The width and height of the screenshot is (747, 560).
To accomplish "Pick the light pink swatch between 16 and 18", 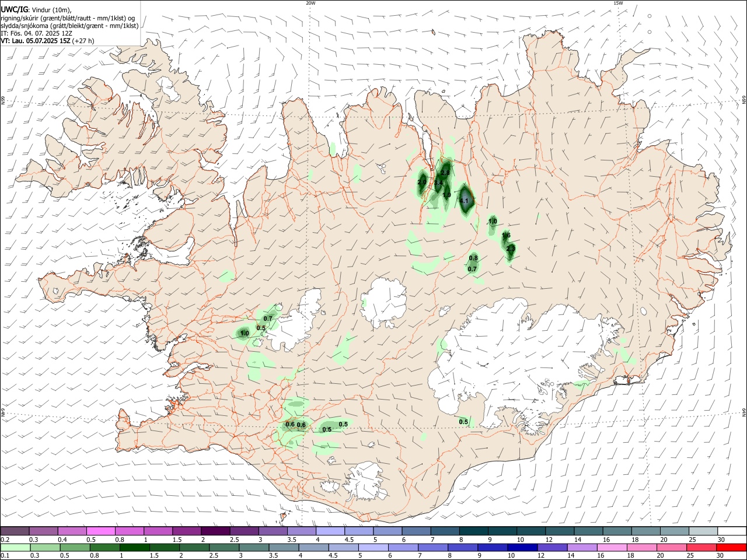I will (x=612, y=547).
